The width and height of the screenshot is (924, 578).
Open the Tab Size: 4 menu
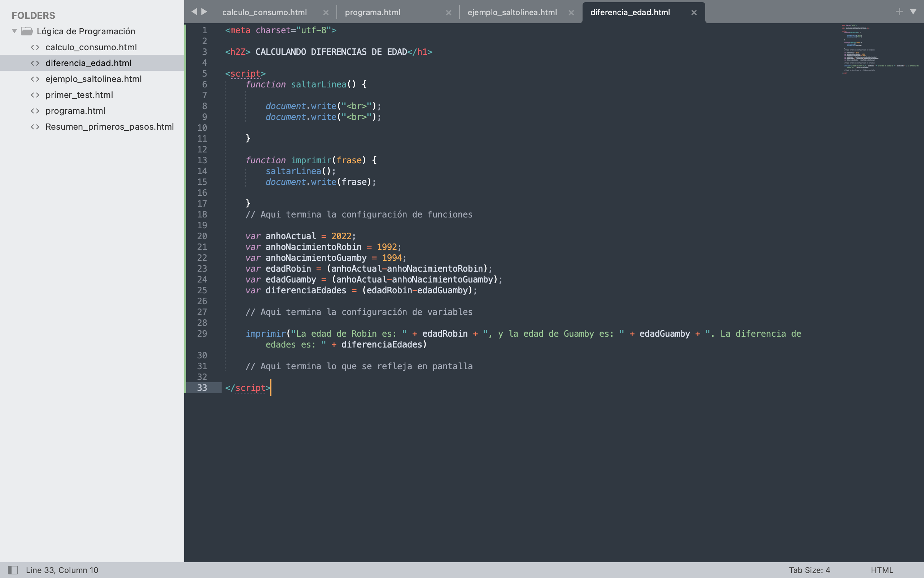810,570
